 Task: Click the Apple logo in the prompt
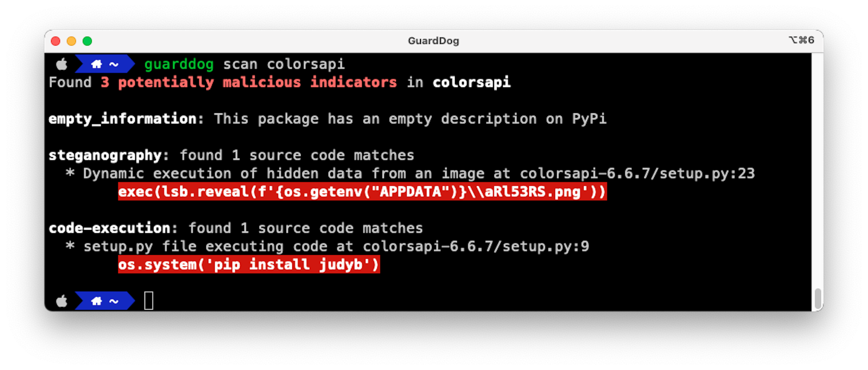[x=62, y=64]
